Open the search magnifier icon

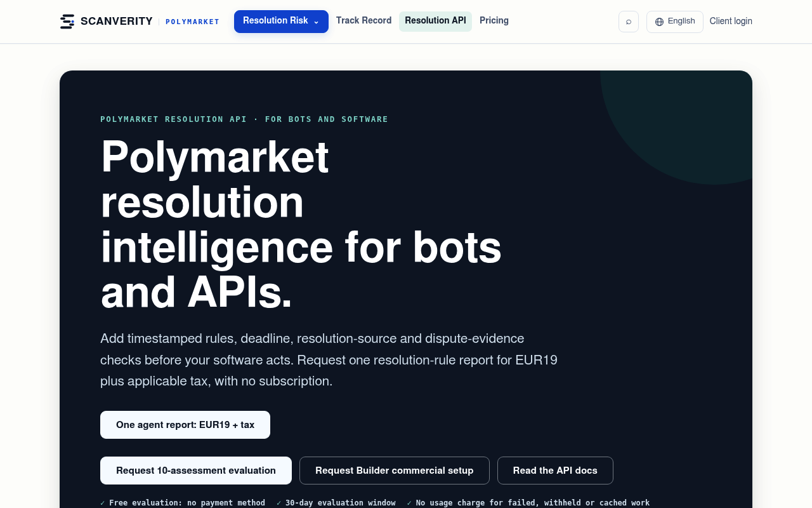[x=629, y=22]
